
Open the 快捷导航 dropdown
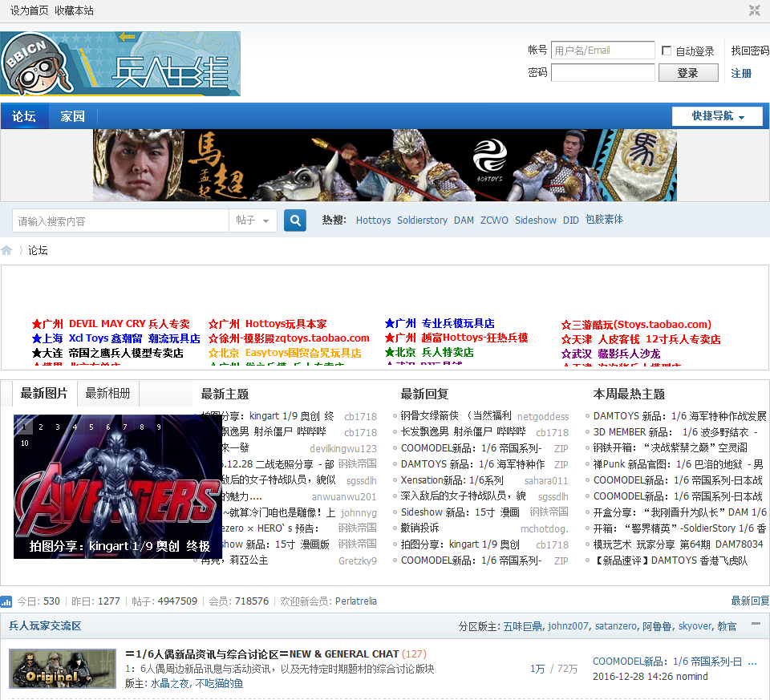[717, 116]
